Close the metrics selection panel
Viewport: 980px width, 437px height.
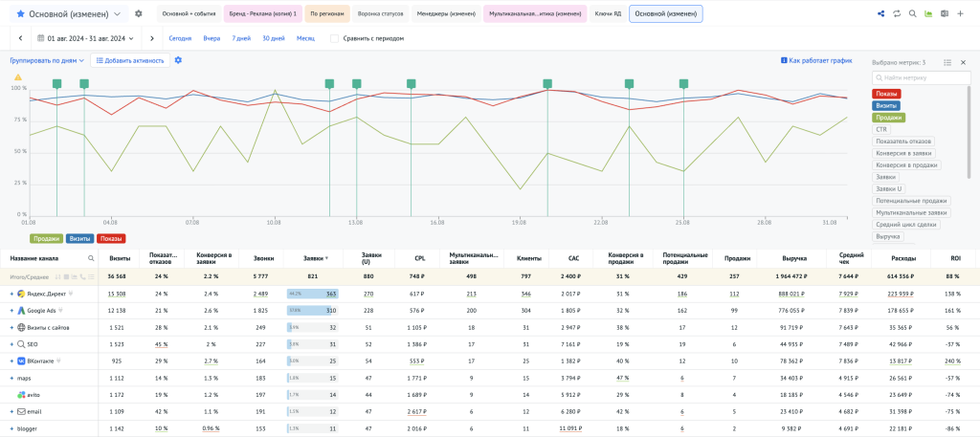tap(961, 62)
